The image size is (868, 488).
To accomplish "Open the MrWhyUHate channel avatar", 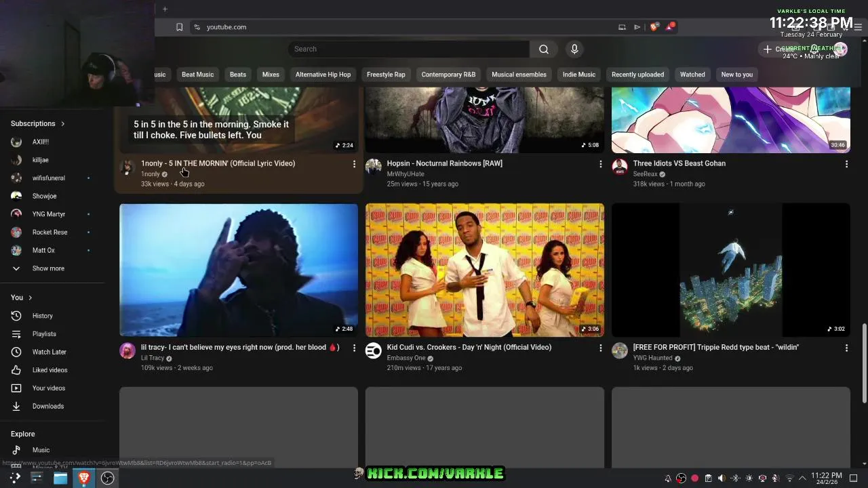I will click(374, 167).
